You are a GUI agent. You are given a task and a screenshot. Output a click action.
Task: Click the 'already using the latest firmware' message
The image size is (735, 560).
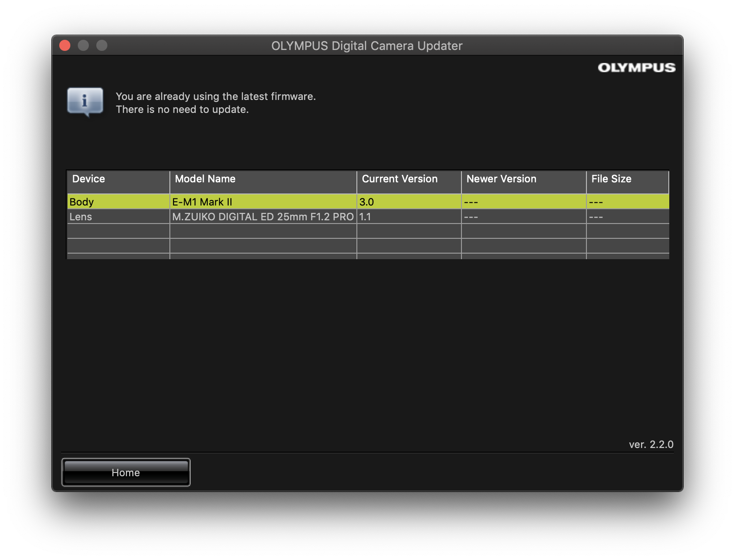(x=216, y=96)
